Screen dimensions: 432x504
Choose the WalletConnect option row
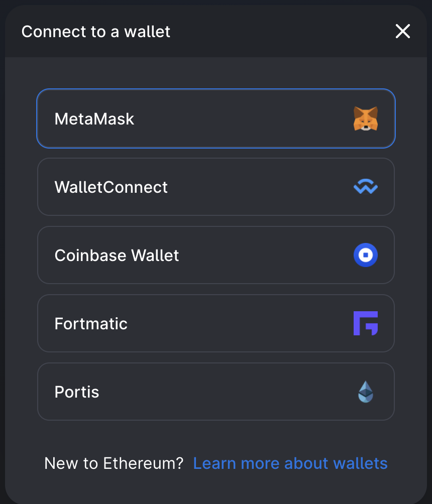pyautogui.click(x=216, y=187)
